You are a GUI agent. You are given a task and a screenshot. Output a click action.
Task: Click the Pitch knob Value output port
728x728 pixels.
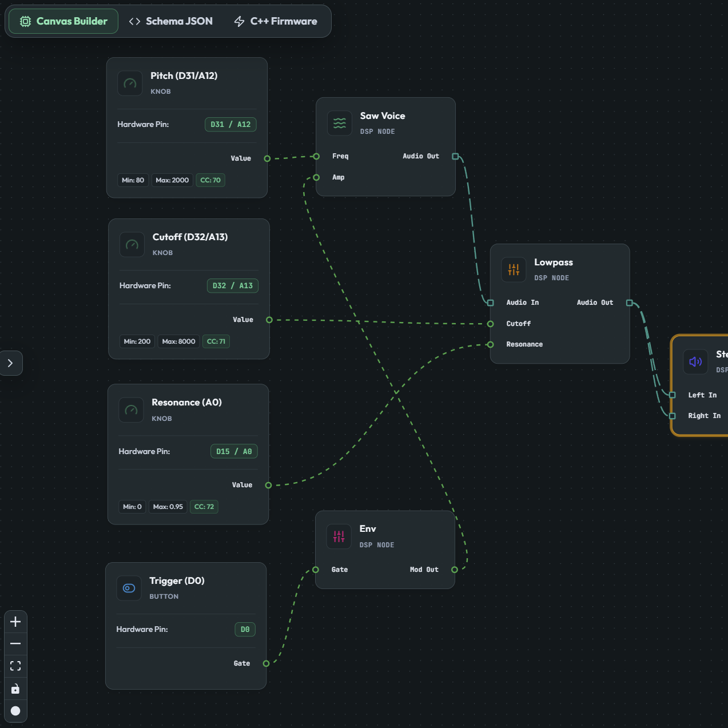(267, 158)
